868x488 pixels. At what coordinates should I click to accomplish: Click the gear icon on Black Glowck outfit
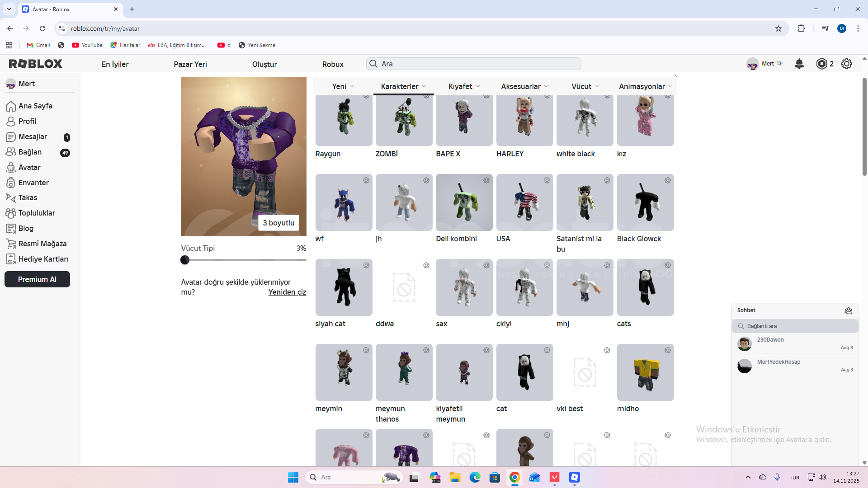[667, 180]
